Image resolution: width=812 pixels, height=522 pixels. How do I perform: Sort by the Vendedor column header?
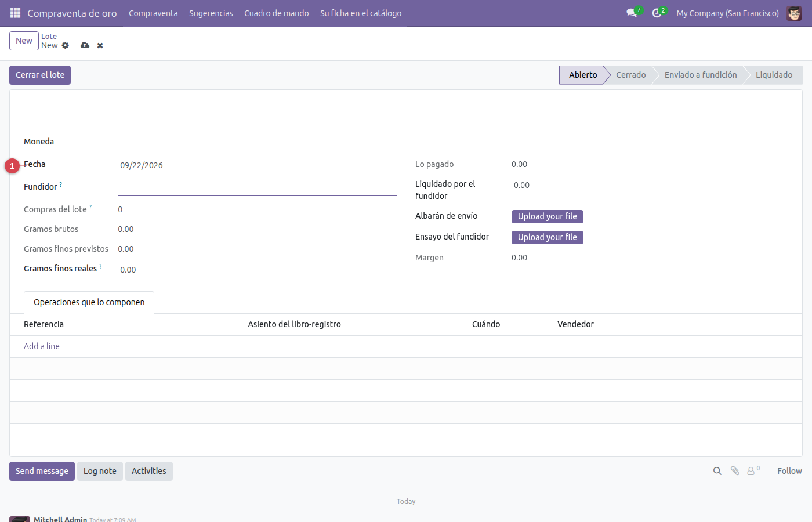point(575,324)
